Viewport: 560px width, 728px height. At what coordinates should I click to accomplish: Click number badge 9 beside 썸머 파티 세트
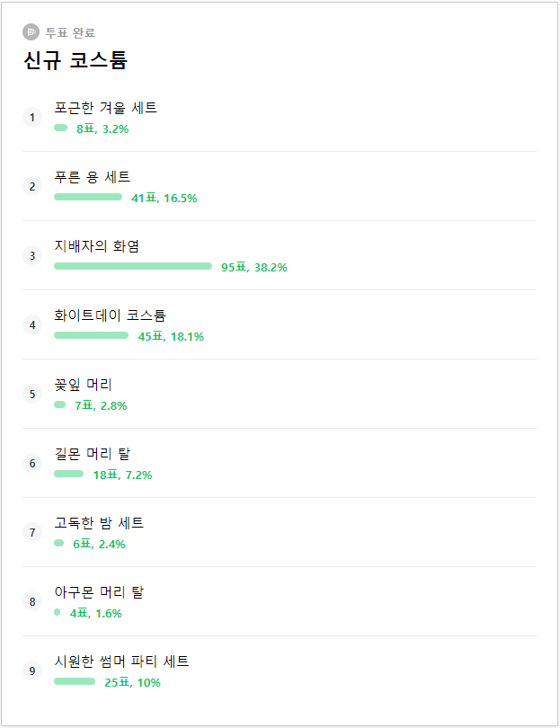(32, 670)
